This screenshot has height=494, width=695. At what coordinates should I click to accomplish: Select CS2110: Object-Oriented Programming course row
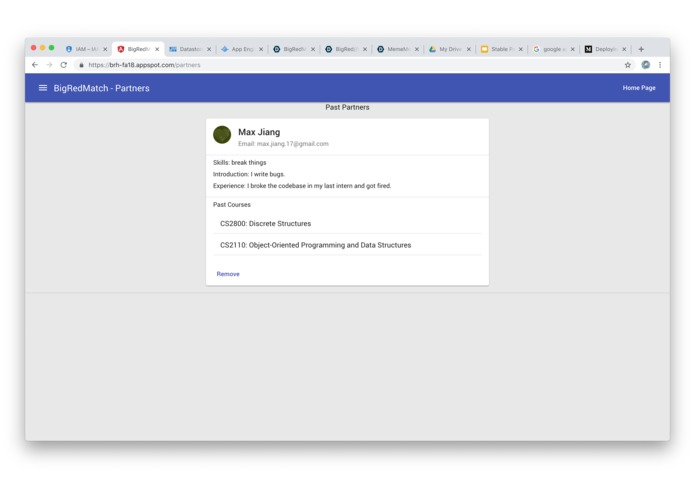point(347,245)
